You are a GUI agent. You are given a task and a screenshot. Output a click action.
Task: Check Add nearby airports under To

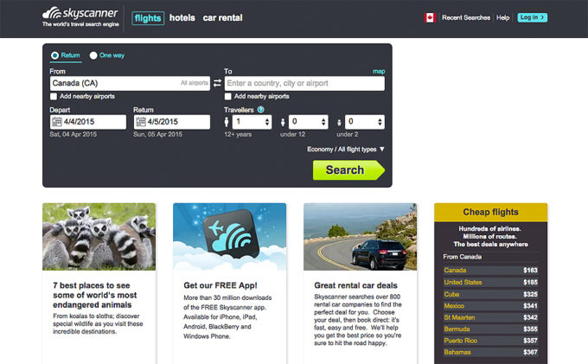(x=227, y=97)
